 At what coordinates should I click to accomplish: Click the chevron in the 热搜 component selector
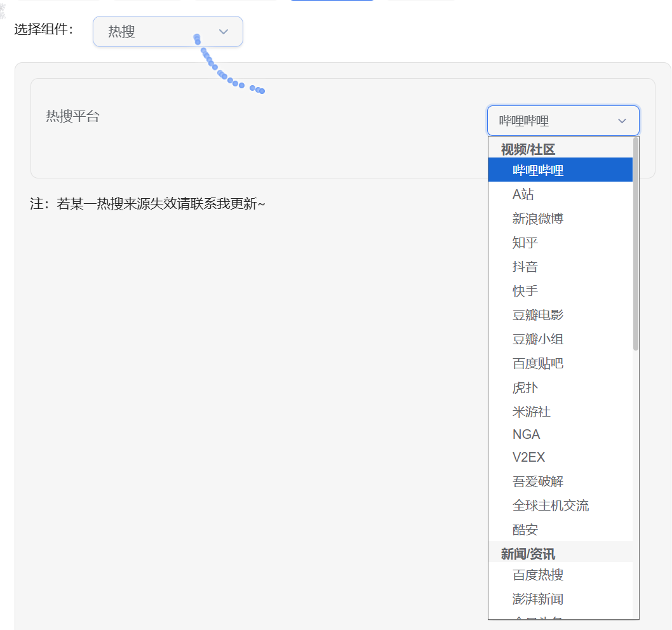[224, 31]
